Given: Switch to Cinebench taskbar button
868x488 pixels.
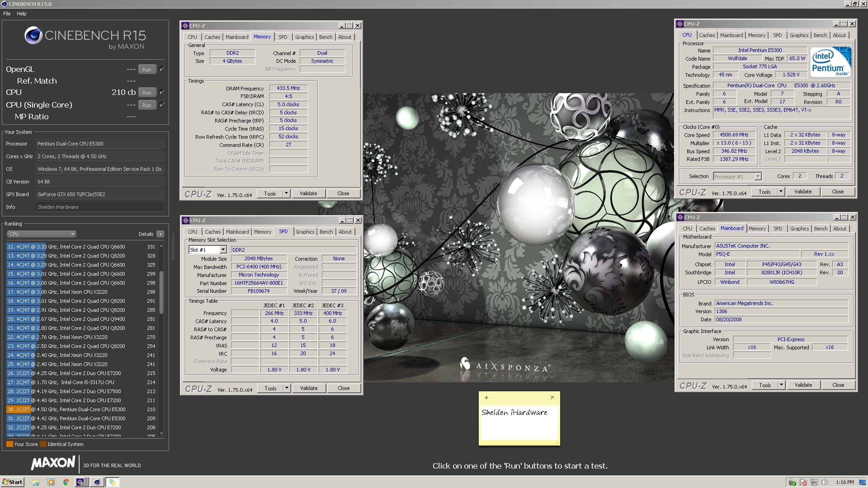Looking at the screenshot, I should point(97,482).
